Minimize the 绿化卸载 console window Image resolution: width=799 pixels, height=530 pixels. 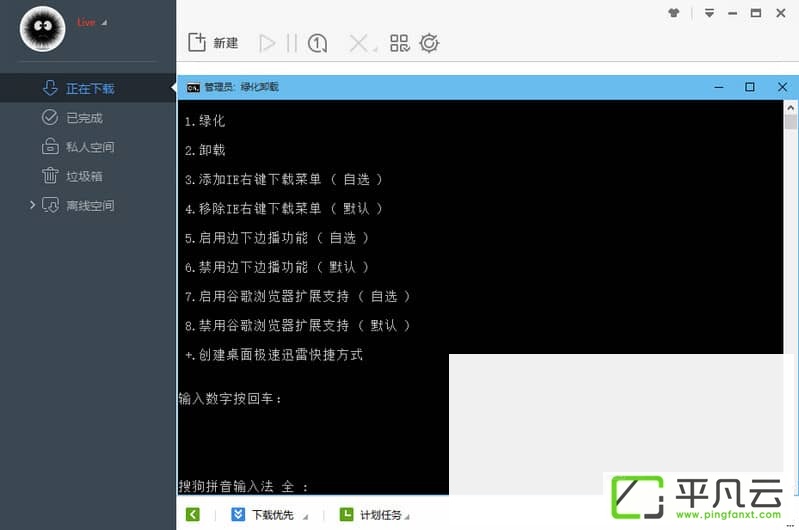coord(719,87)
